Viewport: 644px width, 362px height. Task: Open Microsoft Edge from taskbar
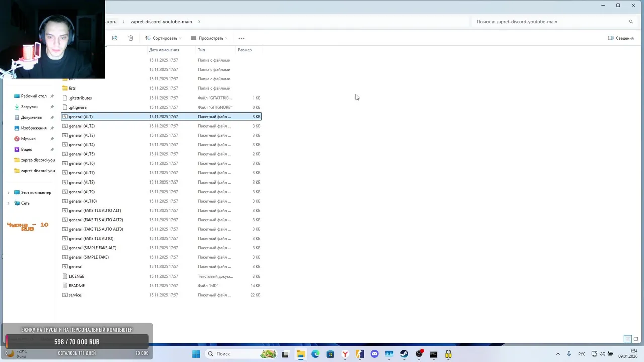pyautogui.click(x=315, y=354)
